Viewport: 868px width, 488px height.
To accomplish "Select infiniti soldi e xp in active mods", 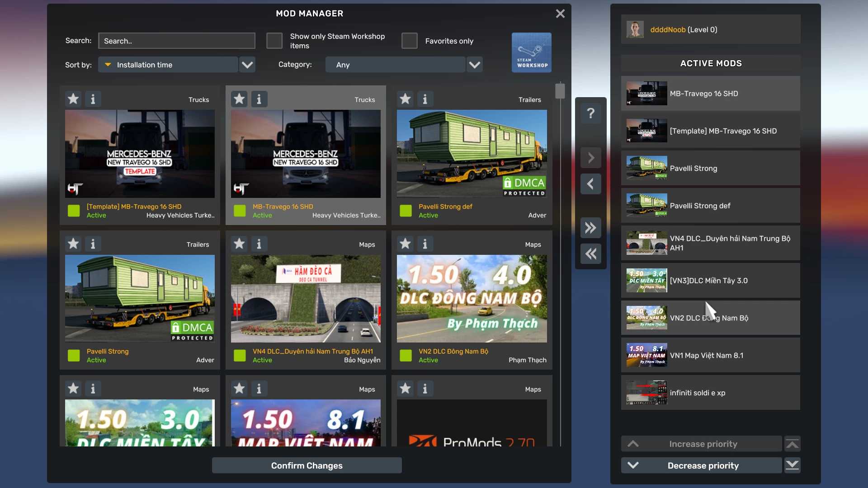I will point(710,393).
